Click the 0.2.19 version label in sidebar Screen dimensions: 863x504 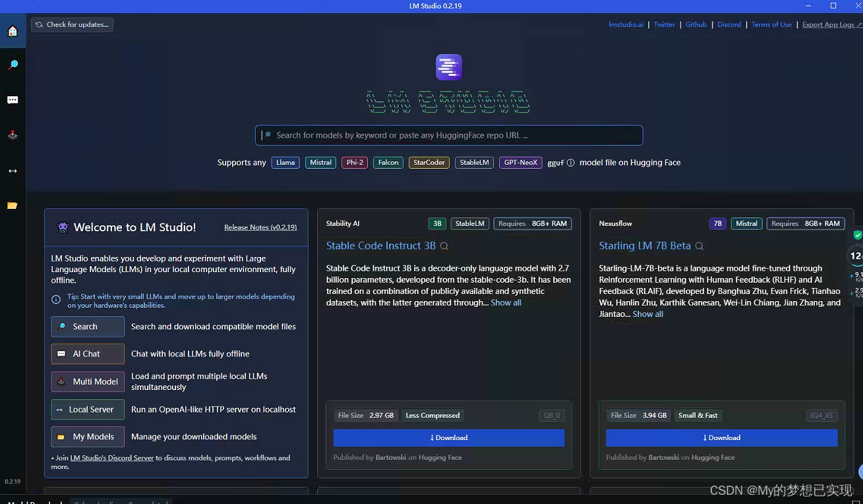pyautogui.click(x=13, y=482)
